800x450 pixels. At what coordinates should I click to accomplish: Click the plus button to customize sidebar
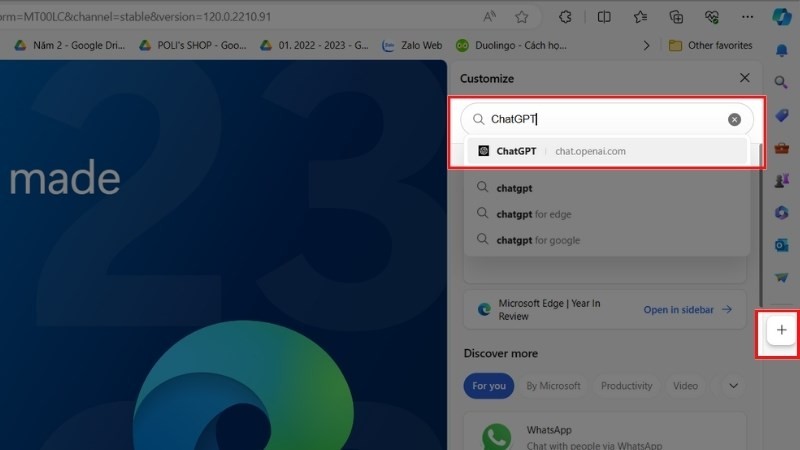click(x=781, y=330)
